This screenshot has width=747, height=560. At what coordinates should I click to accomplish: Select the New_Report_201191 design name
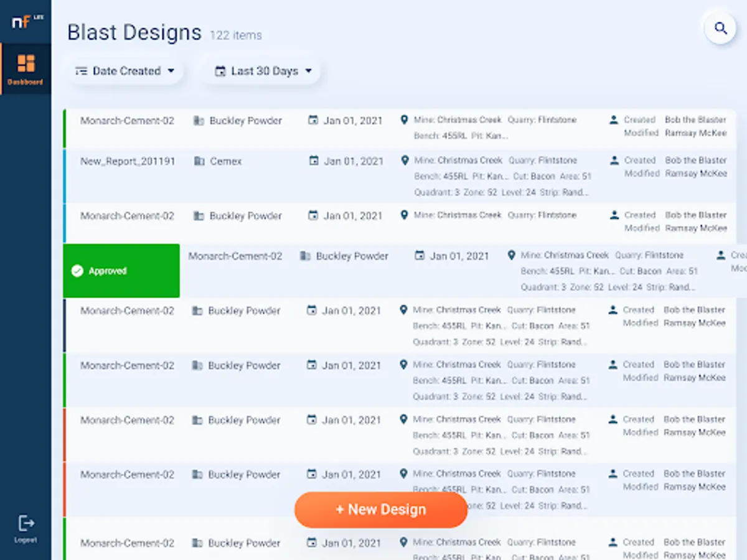tap(128, 161)
